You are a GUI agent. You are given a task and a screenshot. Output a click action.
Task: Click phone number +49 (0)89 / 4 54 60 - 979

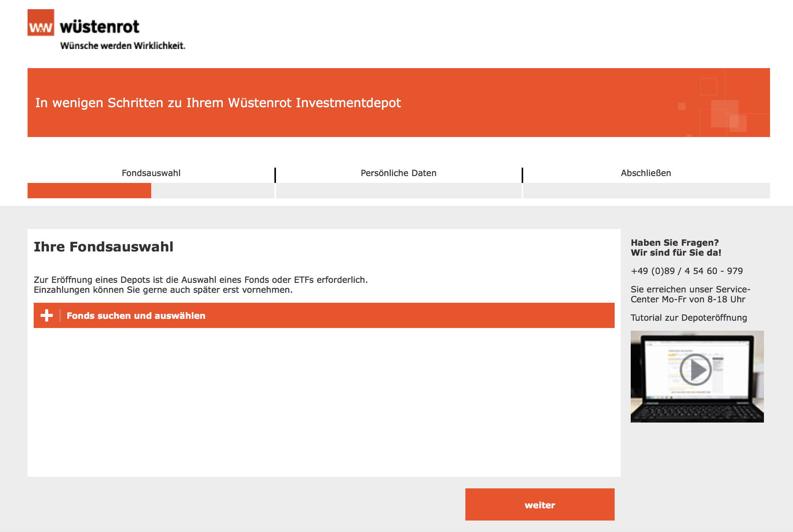click(x=687, y=271)
